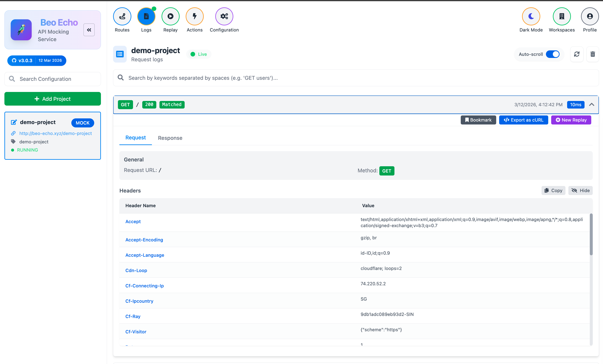Click the trash icon to clear logs
The width and height of the screenshot is (603, 364).
pyautogui.click(x=593, y=54)
